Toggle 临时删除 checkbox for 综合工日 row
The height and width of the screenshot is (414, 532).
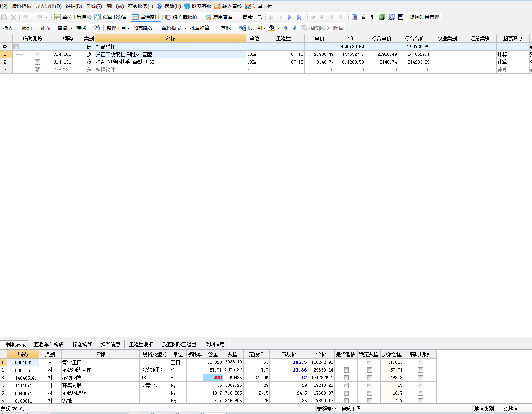pos(420,362)
